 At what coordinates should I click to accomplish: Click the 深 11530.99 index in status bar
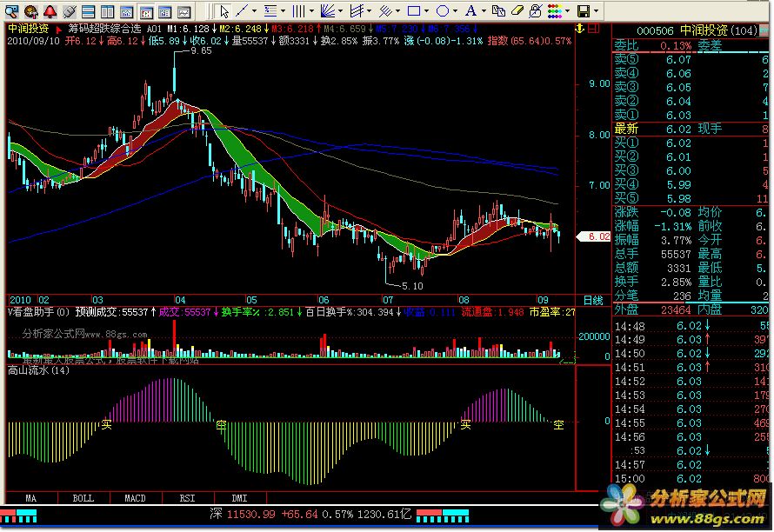click(243, 515)
